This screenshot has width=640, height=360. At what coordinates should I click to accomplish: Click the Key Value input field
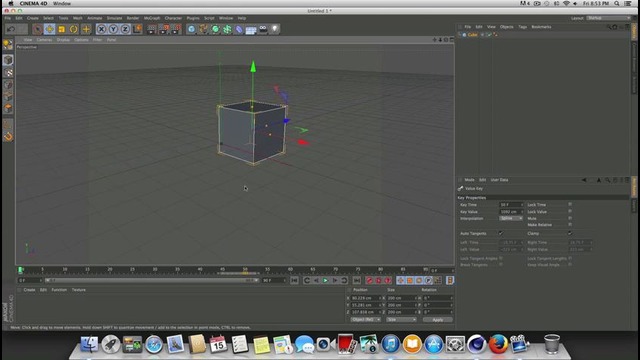point(511,211)
